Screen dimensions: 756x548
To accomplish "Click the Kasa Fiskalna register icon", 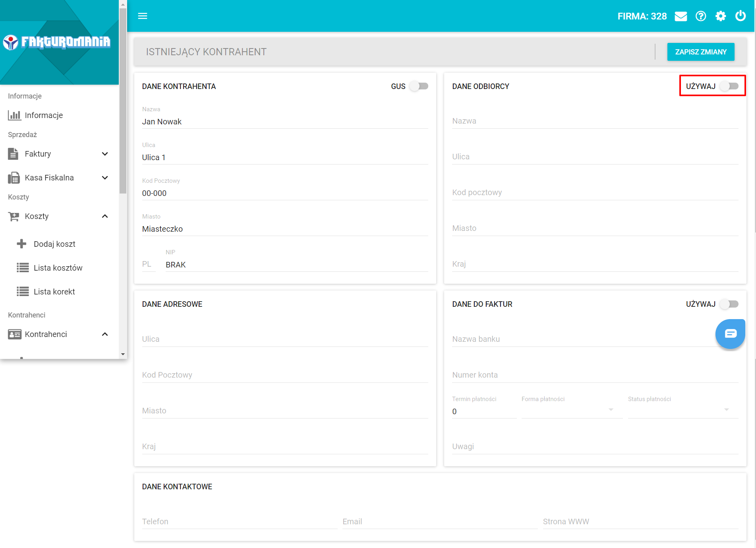I will tap(14, 178).
